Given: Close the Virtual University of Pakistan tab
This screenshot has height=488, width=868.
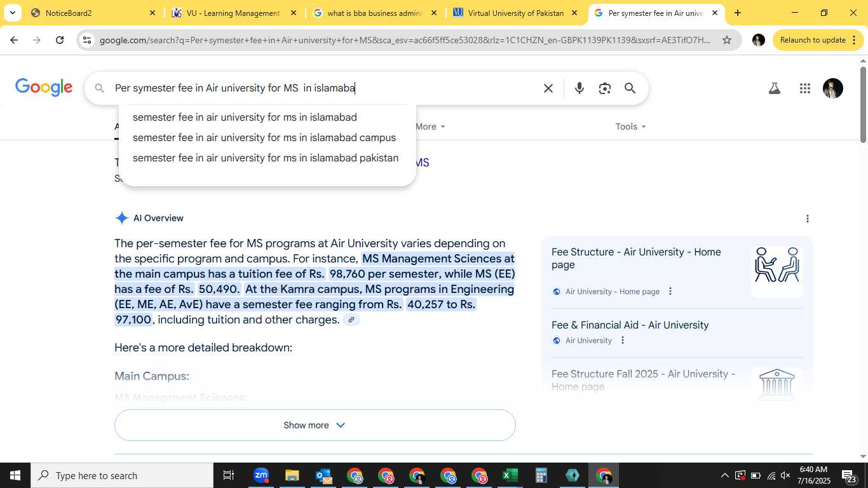Looking at the screenshot, I should 574,13.
